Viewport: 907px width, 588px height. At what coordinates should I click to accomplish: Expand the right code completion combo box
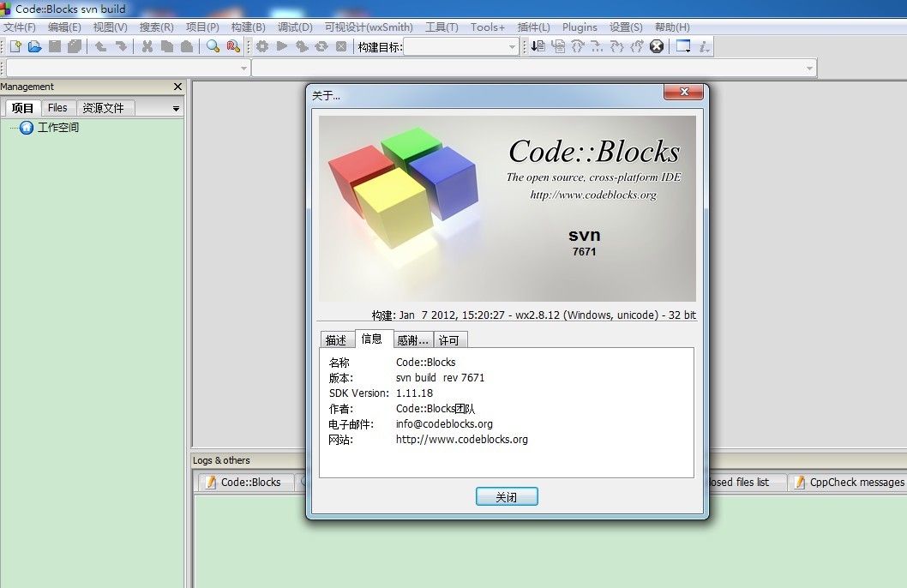[809, 69]
